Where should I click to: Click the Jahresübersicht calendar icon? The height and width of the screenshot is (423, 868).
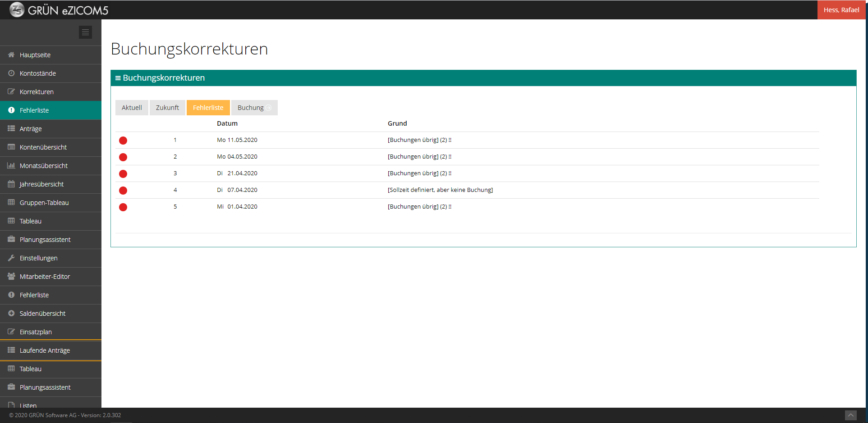(11, 184)
